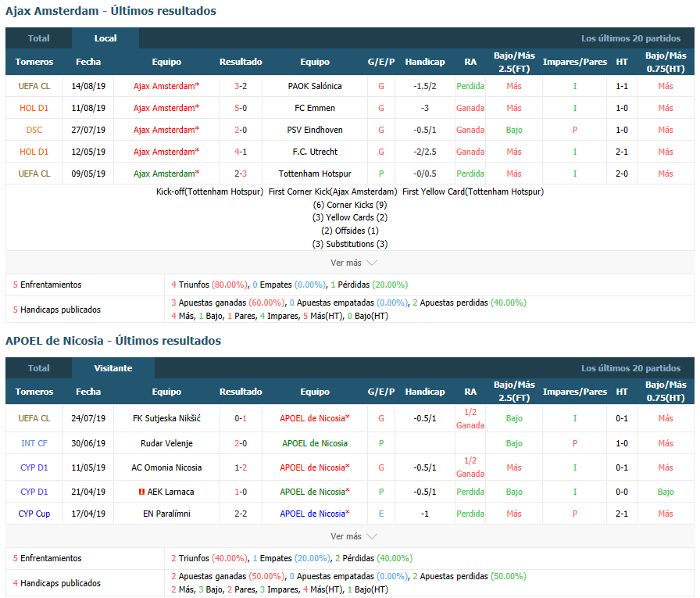This screenshot has width=700, height=598.
Task: Click CYP D1 tournament on the 11/05/19 row
Action: click(34, 467)
